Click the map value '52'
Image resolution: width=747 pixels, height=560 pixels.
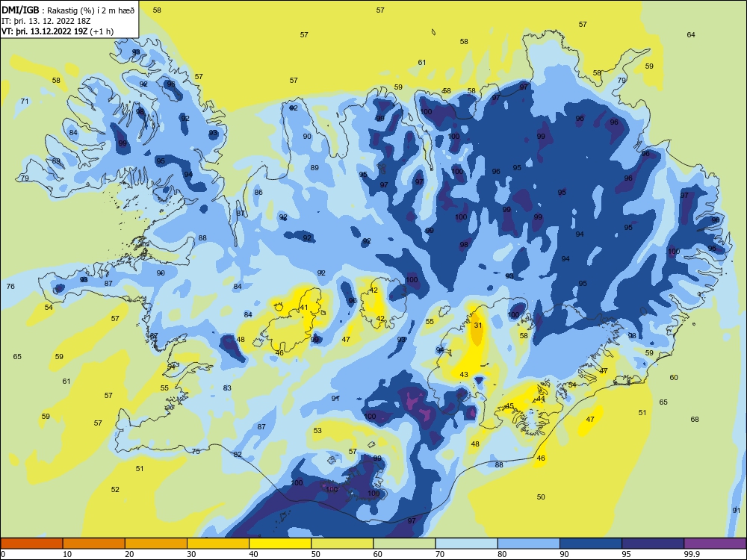(115, 490)
